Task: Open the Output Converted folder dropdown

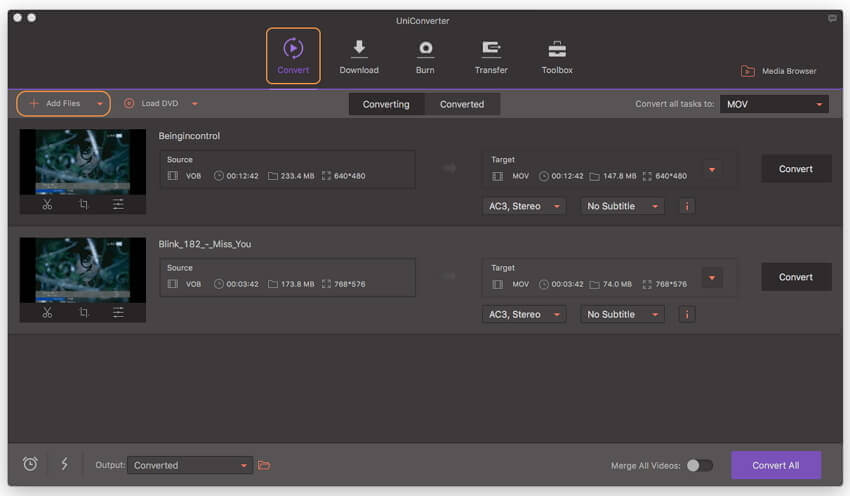Action: pos(190,465)
